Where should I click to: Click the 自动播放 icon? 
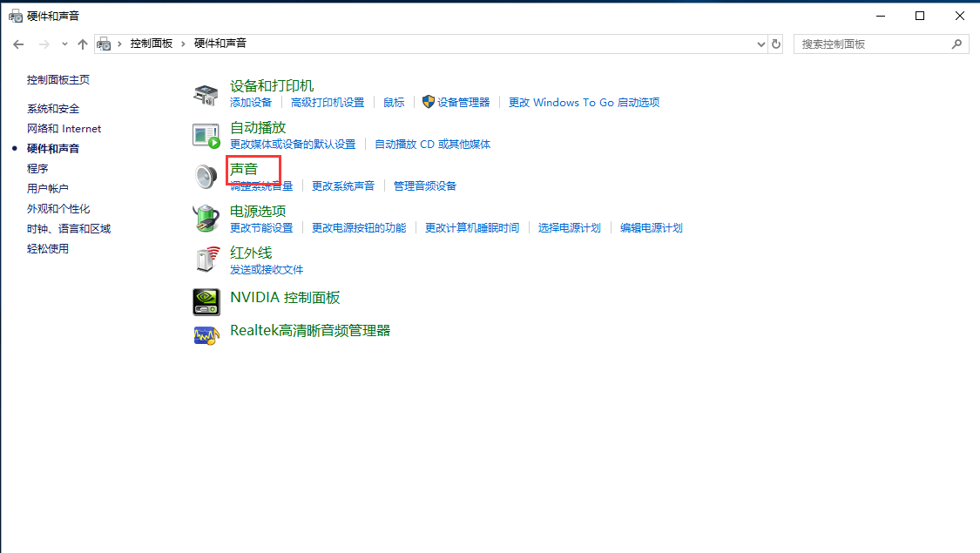tap(206, 133)
